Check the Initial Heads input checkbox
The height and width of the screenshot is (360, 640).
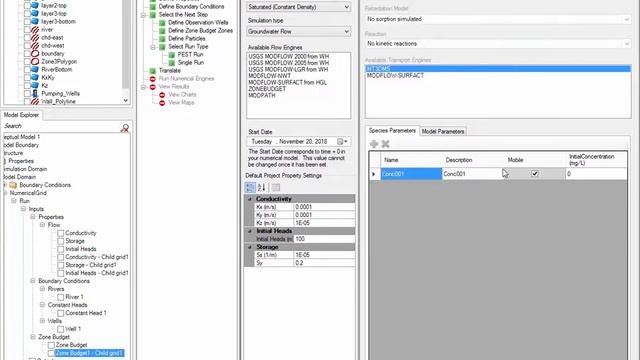[60, 249]
